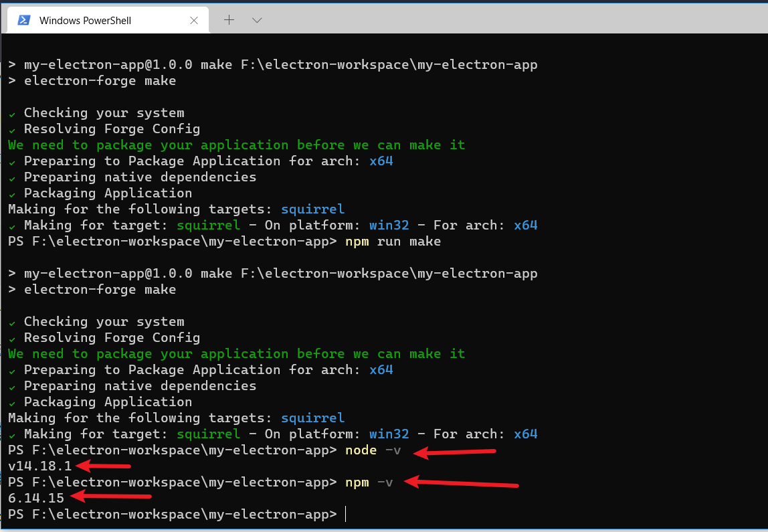Select the Windows PowerShell tab title

[x=85, y=21]
